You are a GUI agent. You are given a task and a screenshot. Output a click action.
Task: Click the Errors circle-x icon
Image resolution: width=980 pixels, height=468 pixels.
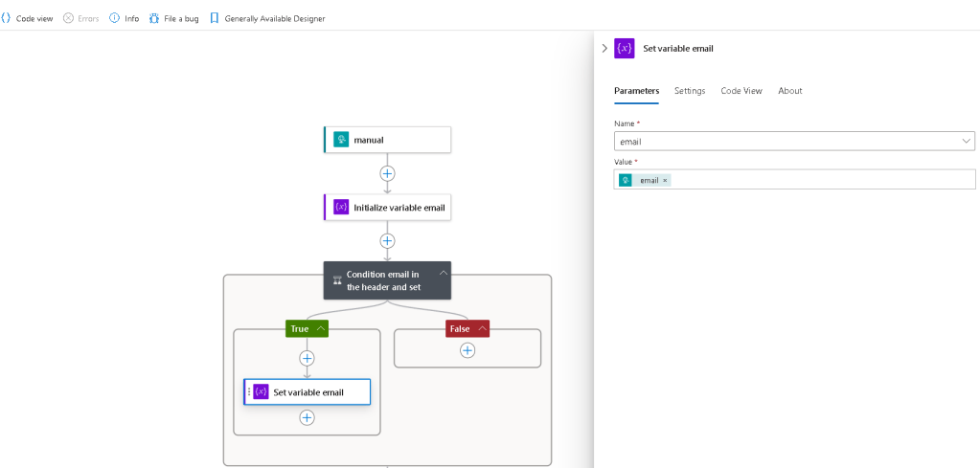pos(69,19)
